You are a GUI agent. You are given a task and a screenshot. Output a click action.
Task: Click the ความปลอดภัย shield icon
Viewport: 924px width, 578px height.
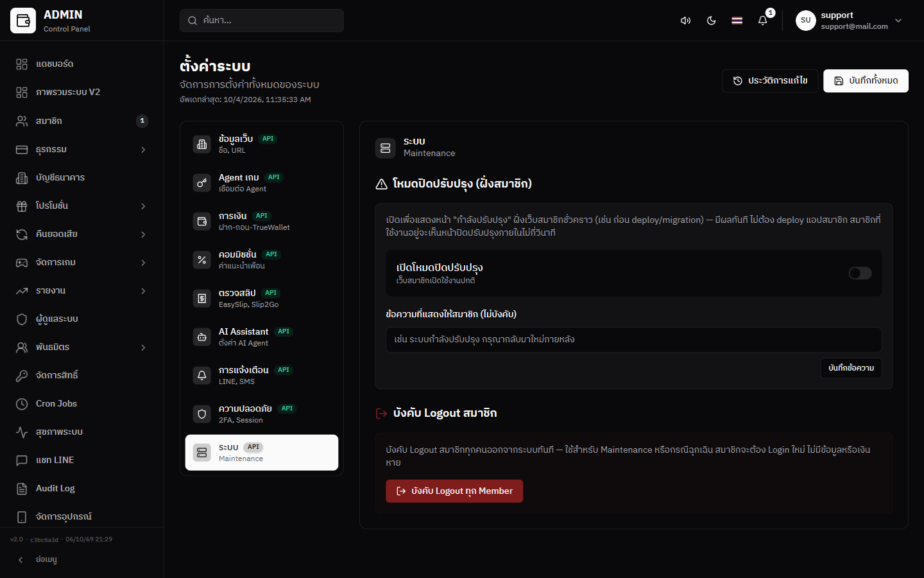click(x=201, y=414)
